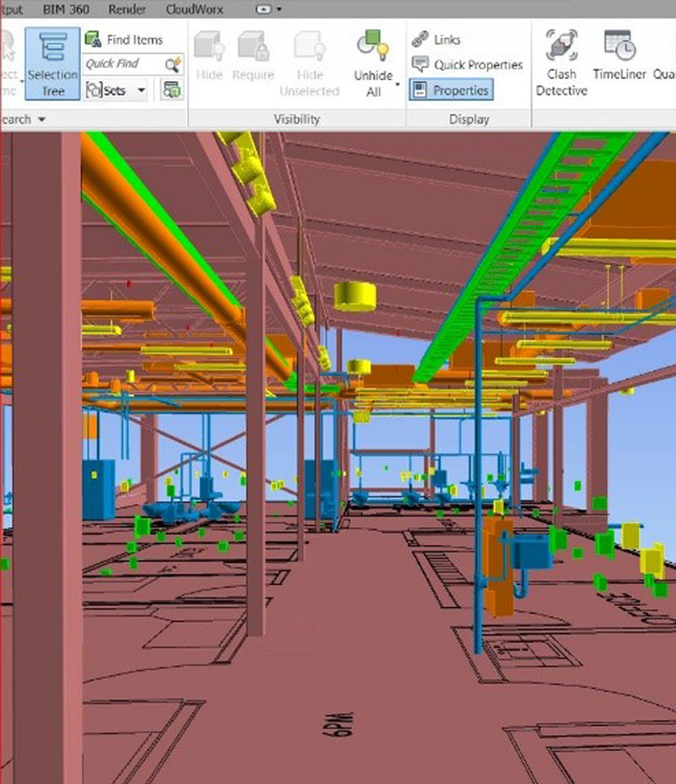Open the TimeLiner tool
676x784 pixels.
pyautogui.click(x=619, y=57)
